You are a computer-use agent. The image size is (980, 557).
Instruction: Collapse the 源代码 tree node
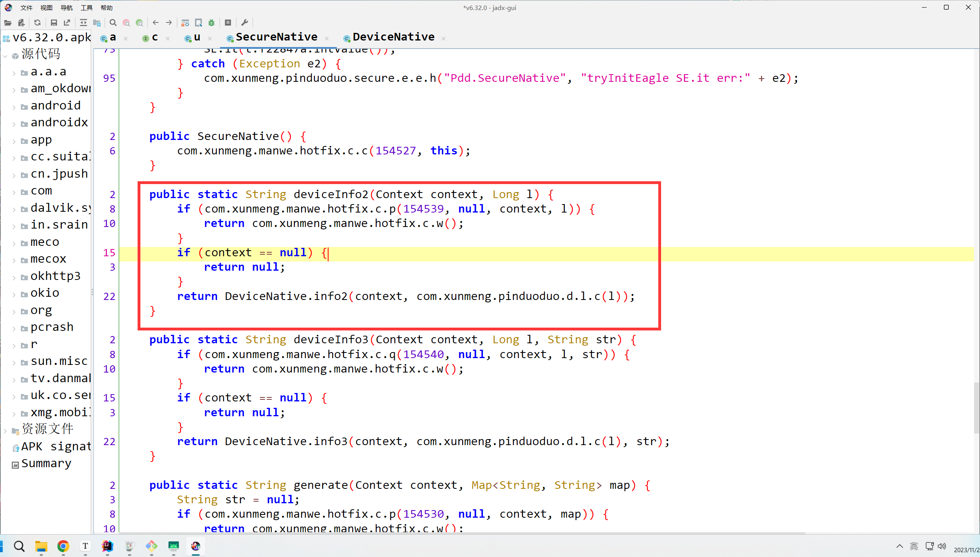(5, 56)
